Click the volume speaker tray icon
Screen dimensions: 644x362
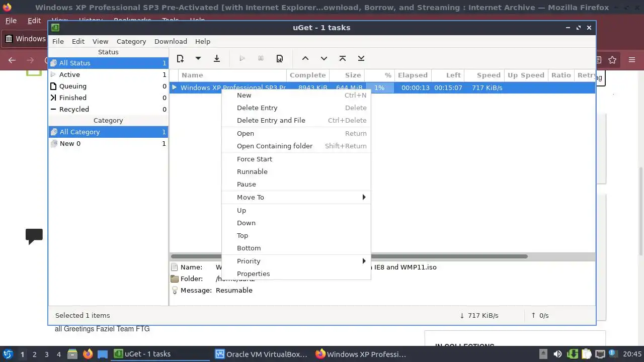click(x=557, y=354)
